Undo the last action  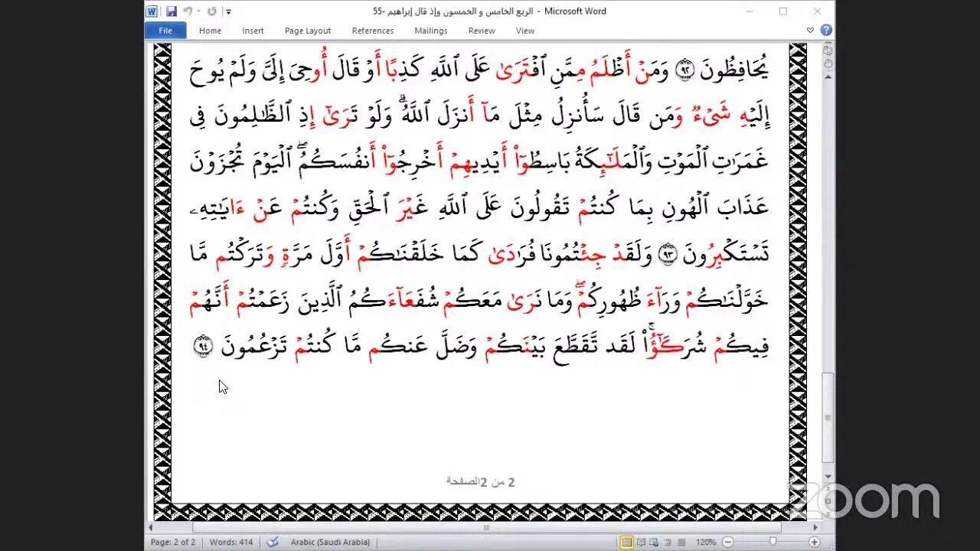click(x=188, y=11)
